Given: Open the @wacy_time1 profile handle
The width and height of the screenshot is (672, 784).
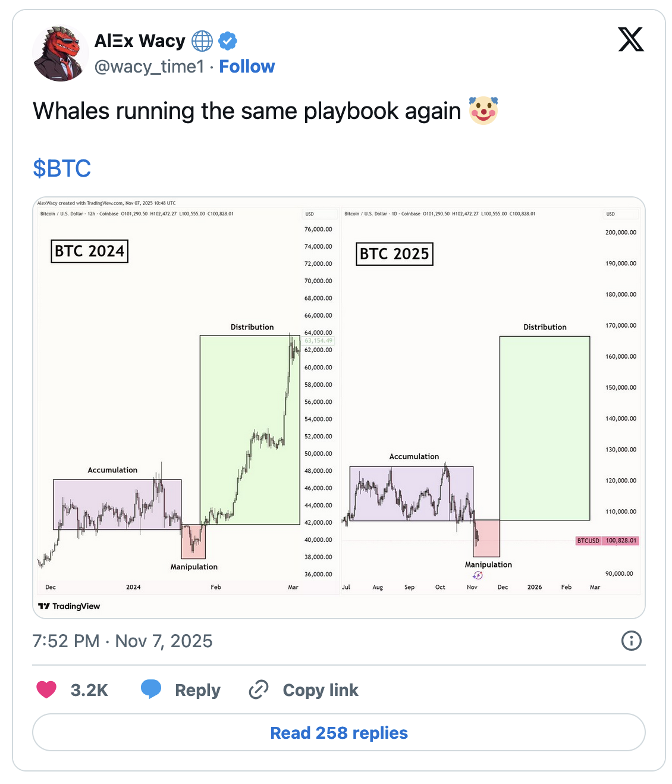Looking at the screenshot, I should click(x=148, y=66).
